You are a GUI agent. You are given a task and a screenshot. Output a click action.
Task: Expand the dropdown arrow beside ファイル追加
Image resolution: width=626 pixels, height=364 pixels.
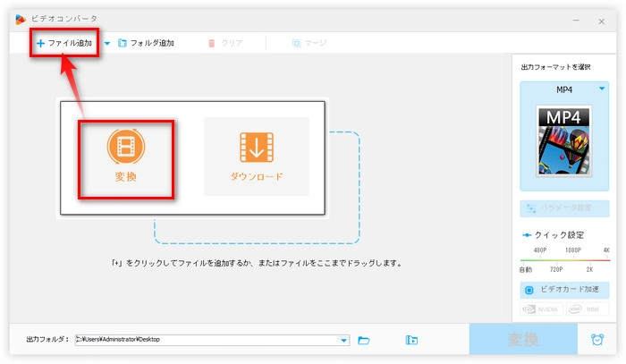tap(107, 42)
